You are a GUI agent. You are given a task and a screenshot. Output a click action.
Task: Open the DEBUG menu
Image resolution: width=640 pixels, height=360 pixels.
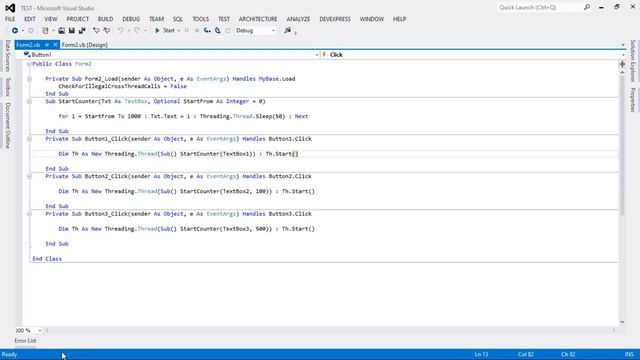coord(131,19)
